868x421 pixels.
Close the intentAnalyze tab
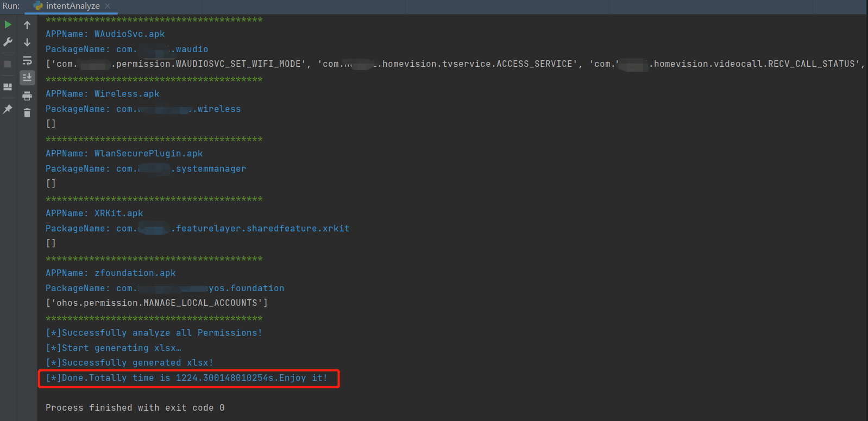[x=108, y=6]
